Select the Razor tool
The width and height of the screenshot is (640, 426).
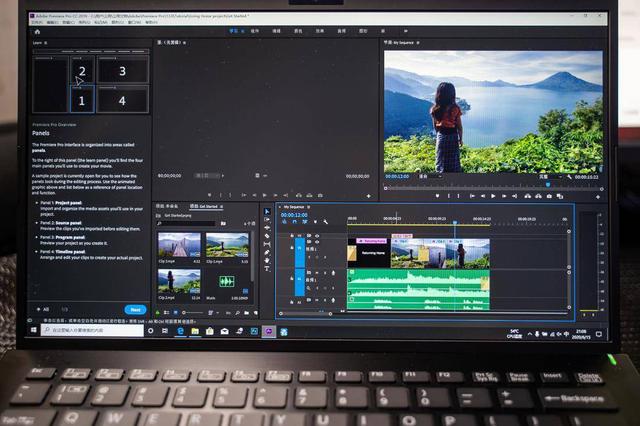267,236
